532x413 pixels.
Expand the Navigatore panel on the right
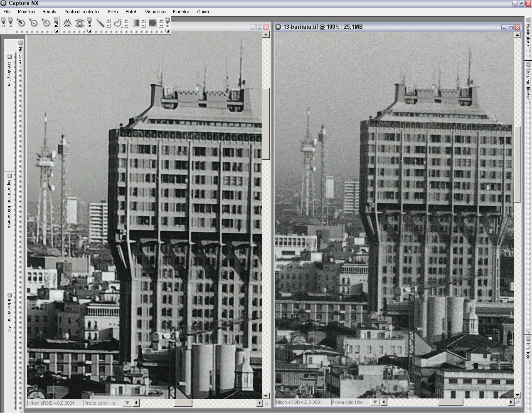point(528,20)
